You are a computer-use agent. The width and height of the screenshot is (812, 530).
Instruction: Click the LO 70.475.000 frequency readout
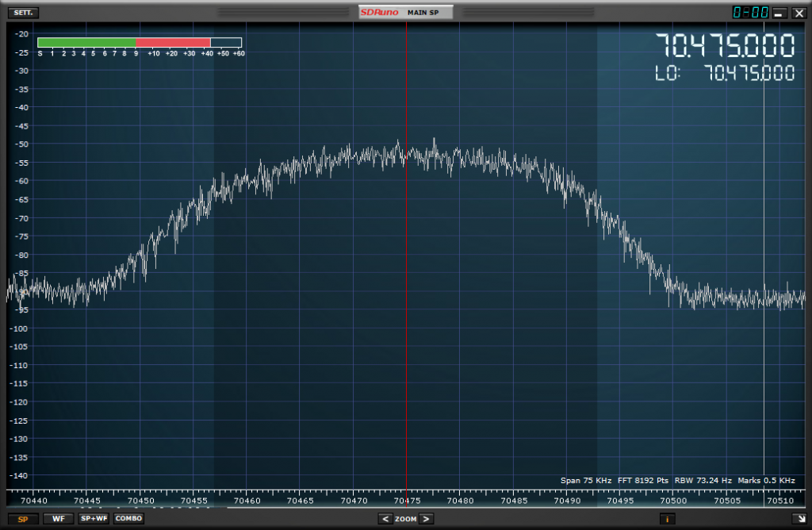tap(725, 73)
